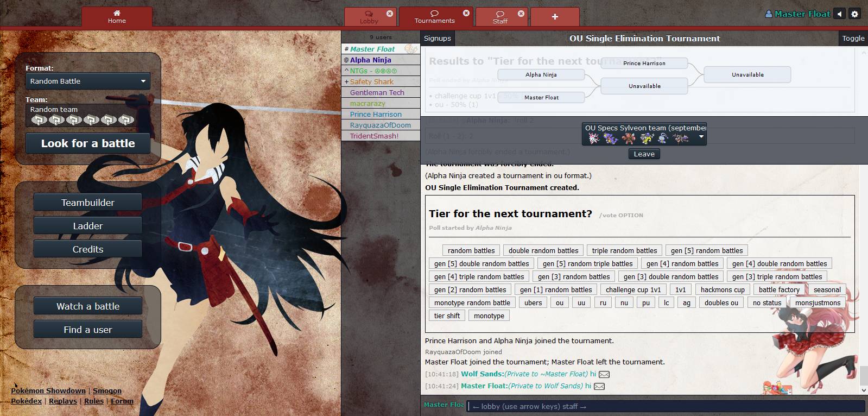Vote for hackmons cup
Viewport: 868px width, 416px height.
(x=723, y=289)
